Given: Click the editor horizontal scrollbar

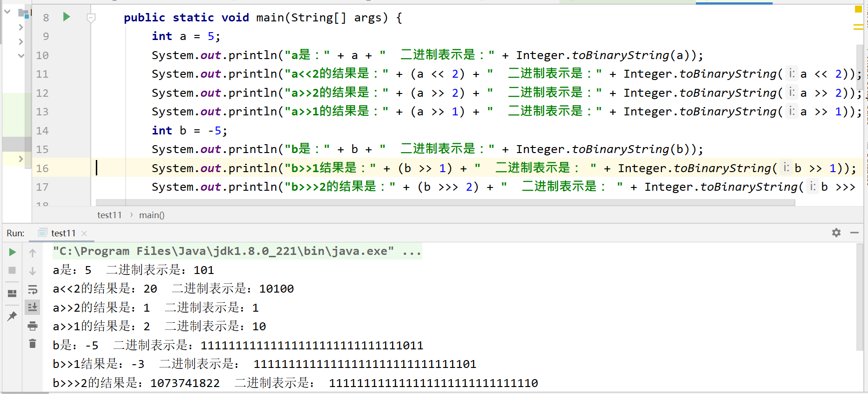Looking at the screenshot, I should click(x=445, y=202).
